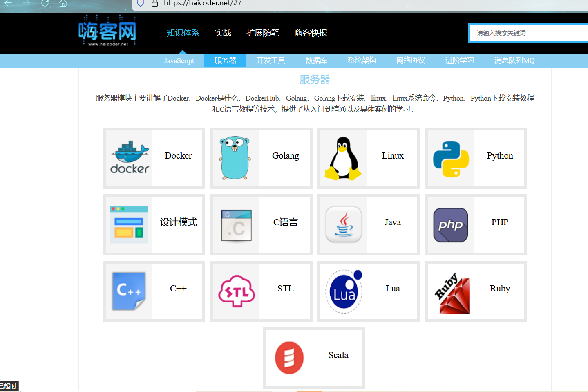588x392 pixels.
Task: Open the STL text link
Action: 286,289
